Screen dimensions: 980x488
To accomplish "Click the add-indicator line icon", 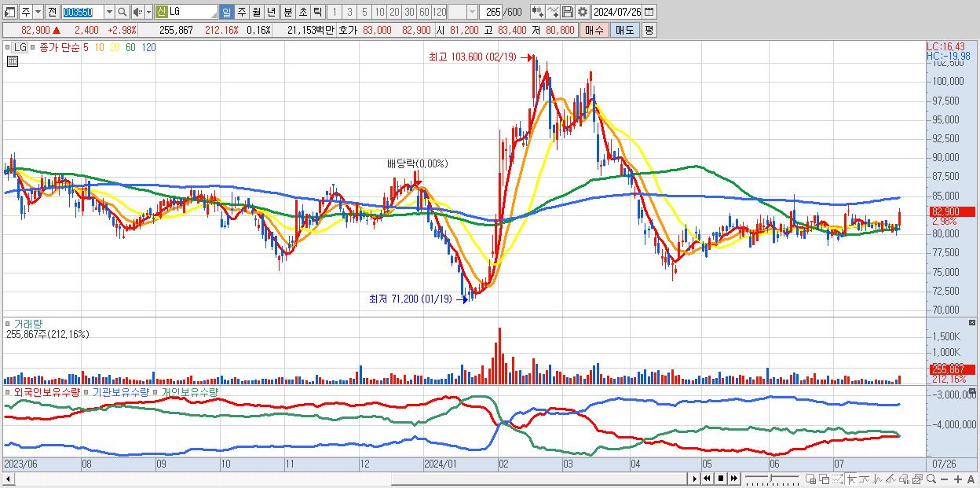I will click(x=552, y=12).
